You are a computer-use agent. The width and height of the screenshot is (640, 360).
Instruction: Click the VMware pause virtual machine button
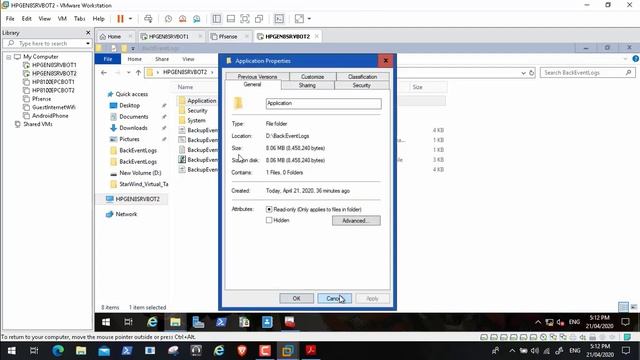click(120, 19)
